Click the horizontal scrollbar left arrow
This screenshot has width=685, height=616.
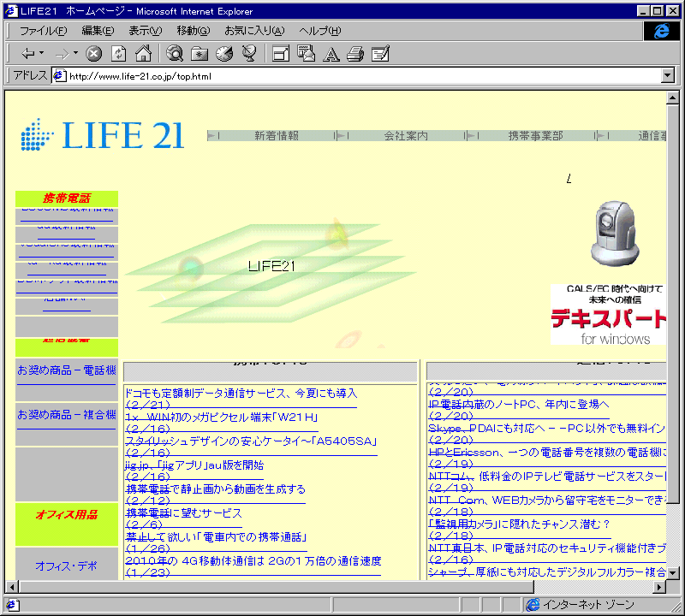pos(12,588)
